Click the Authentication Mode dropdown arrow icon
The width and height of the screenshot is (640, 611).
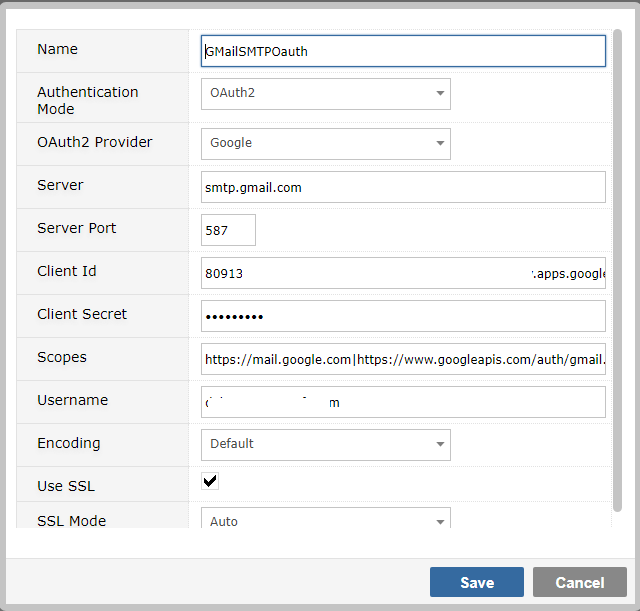click(440, 93)
